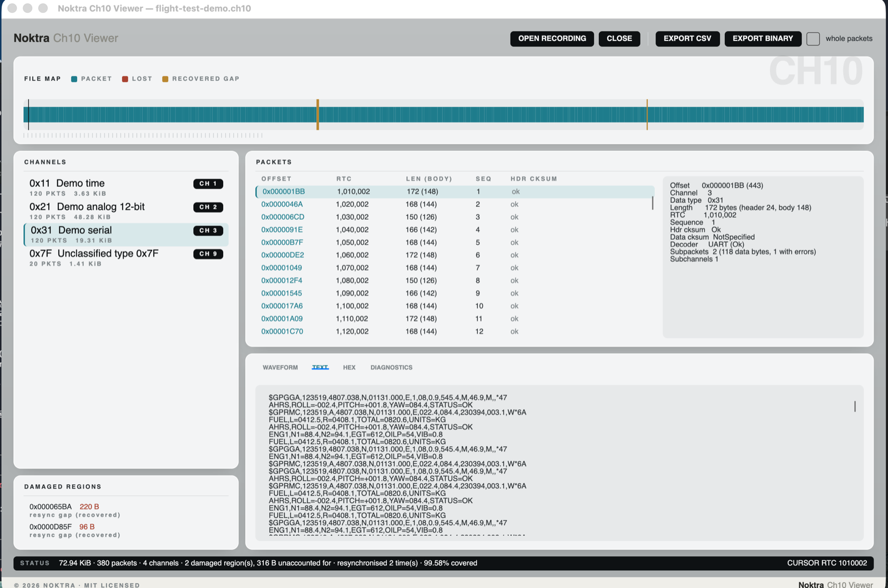Click the 96 B damaged size
Viewport: 888px width, 588px height.
tap(87, 526)
